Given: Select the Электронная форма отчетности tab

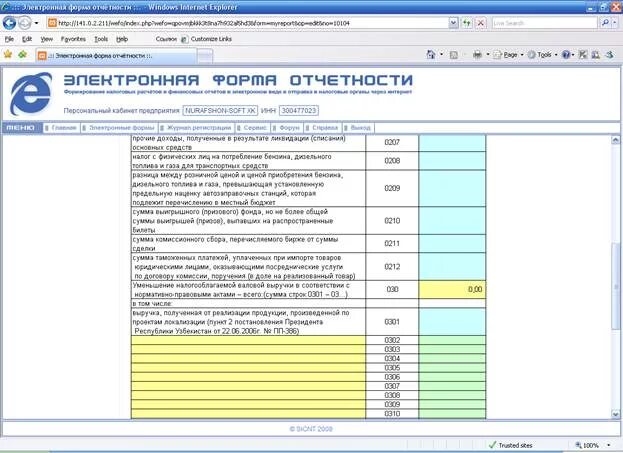Looking at the screenshot, I should click(116, 56).
